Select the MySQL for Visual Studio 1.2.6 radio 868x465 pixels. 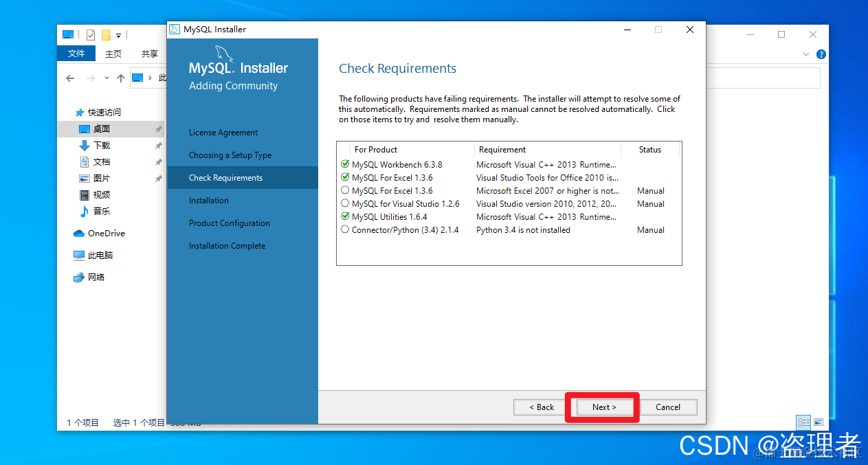(345, 203)
